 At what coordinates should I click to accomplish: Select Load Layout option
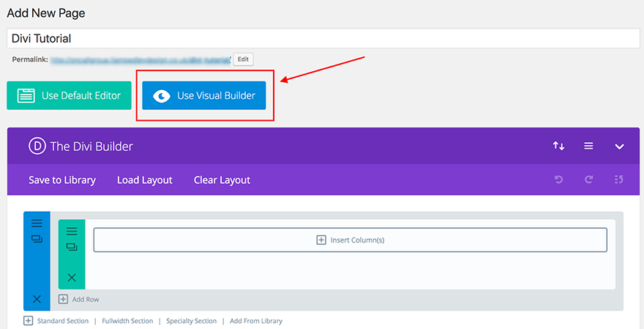click(x=145, y=180)
